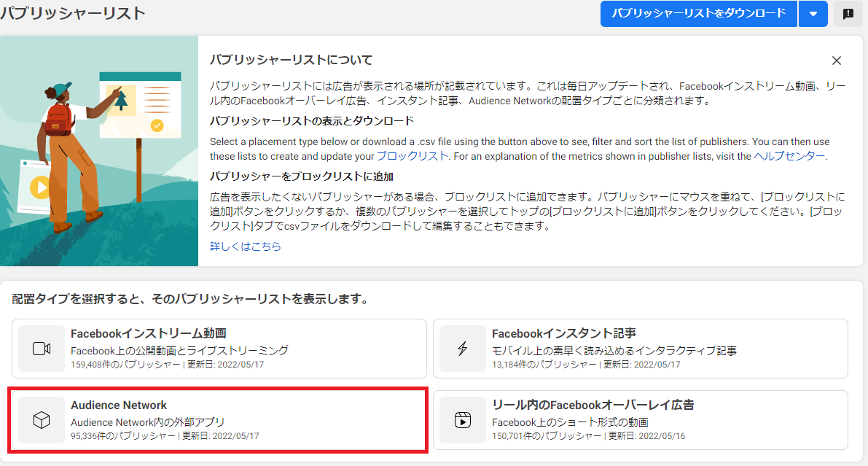
Task: Select the リール内のFacebookオーバーレイ広告 title
Action: (593, 405)
